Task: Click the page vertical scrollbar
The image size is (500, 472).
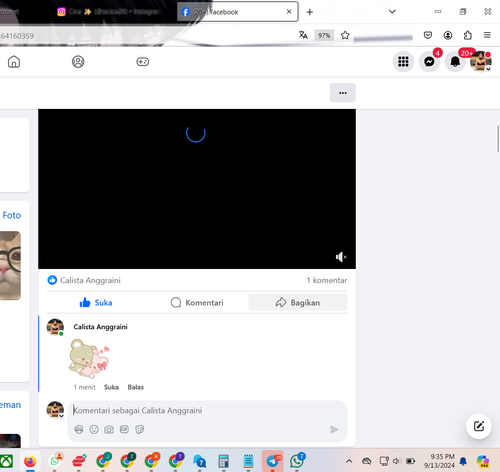Action: [498, 138]
